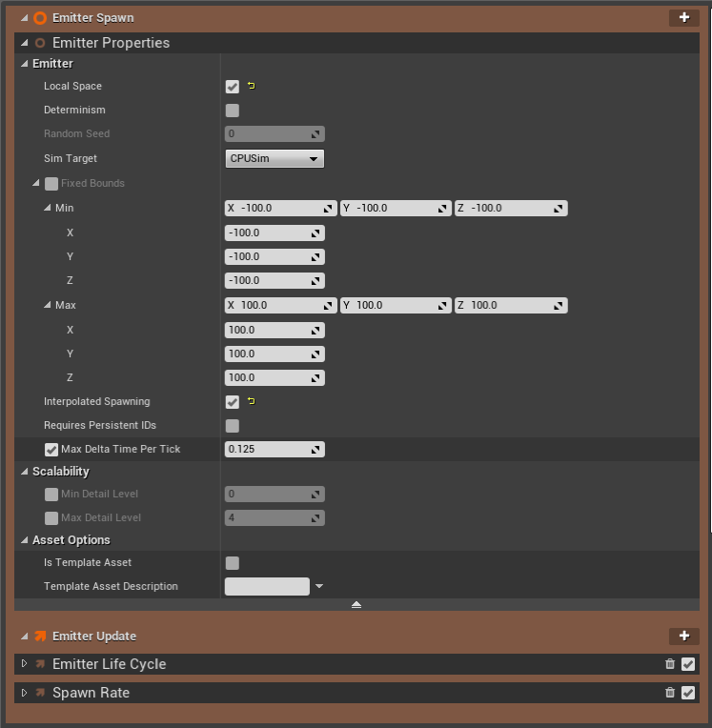This screenshot has width=712, height=728.
Task: Collapse advanced properties with the bottom up arrow
Action: point(356,604)
